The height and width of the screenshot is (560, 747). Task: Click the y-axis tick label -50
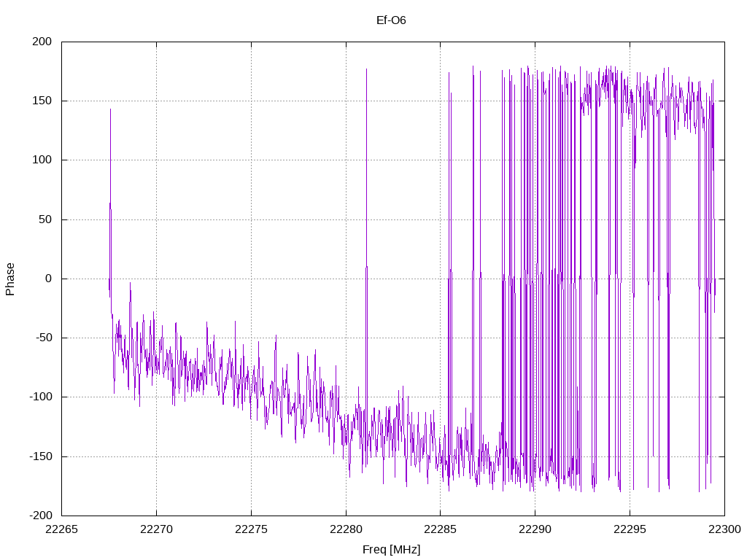tap(43, 338)
